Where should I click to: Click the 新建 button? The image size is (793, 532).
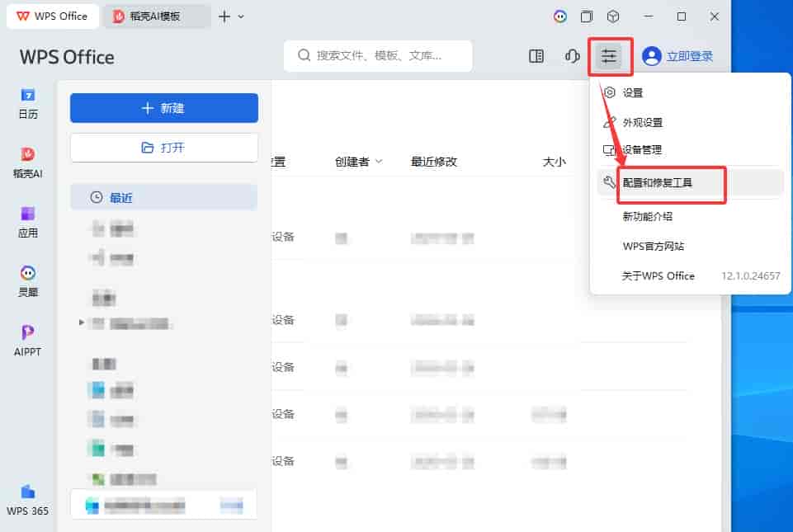click(x=164, y=108)
